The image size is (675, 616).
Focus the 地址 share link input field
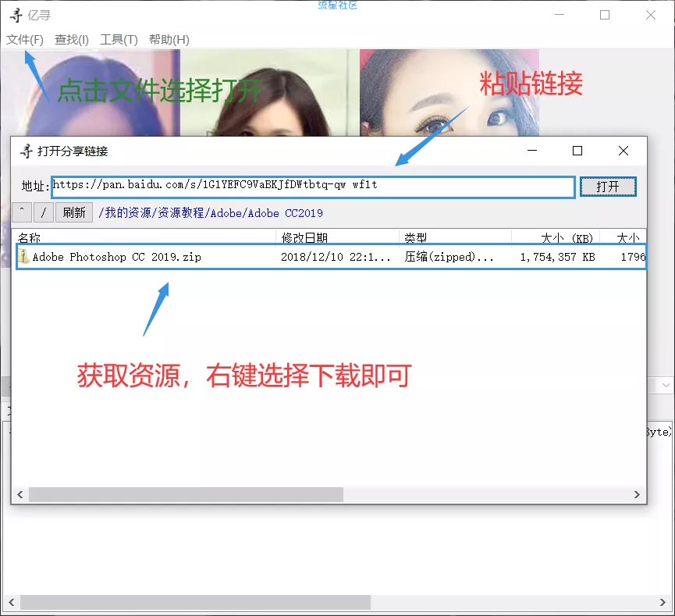313,187
